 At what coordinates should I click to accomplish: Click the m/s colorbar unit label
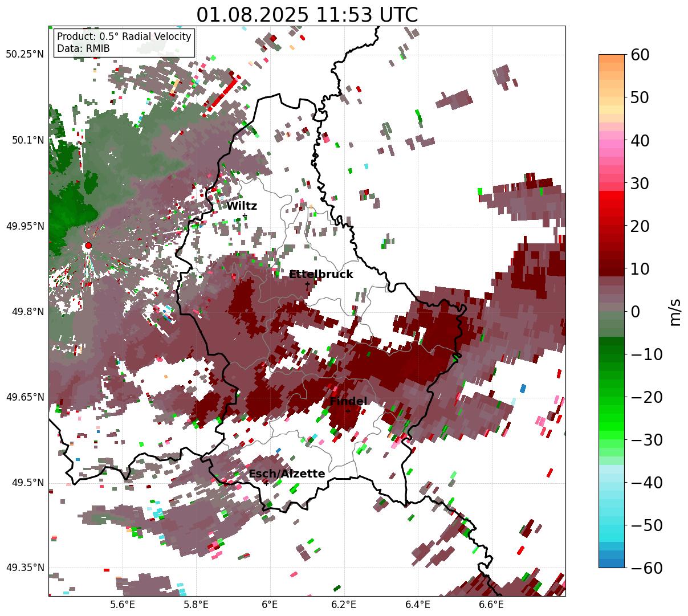(x=675, y=311)
